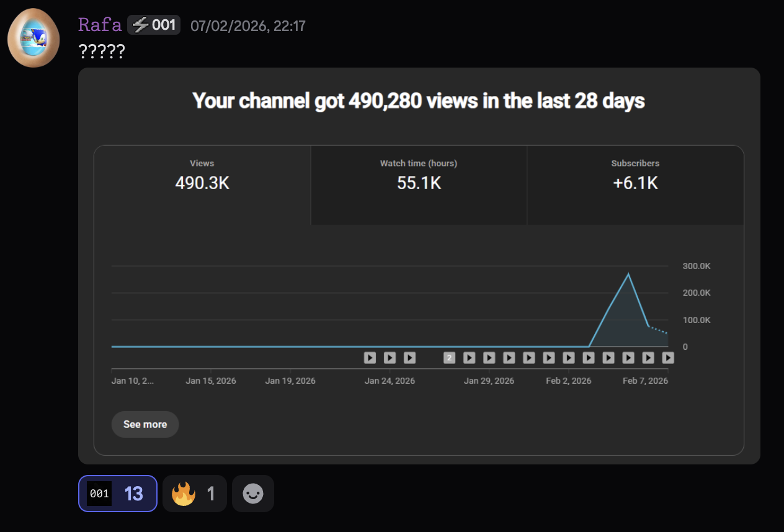Click the lightning 001 tag badge
Viewport: 784px width, 532px height.
point(154,25)
